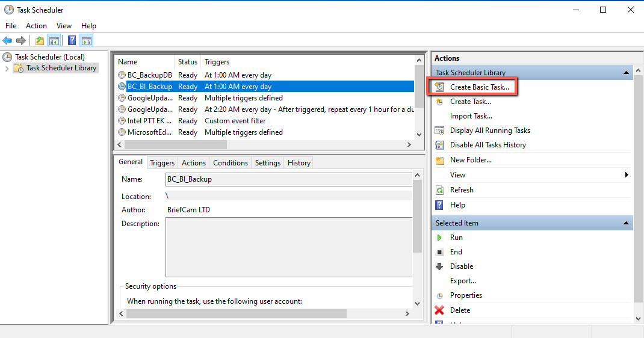Screen dimensions: 644x338
Task: Toggle the Show/Hide Action Pane toolbar icon
Action: pyautogui.click(x=87, y=40)
